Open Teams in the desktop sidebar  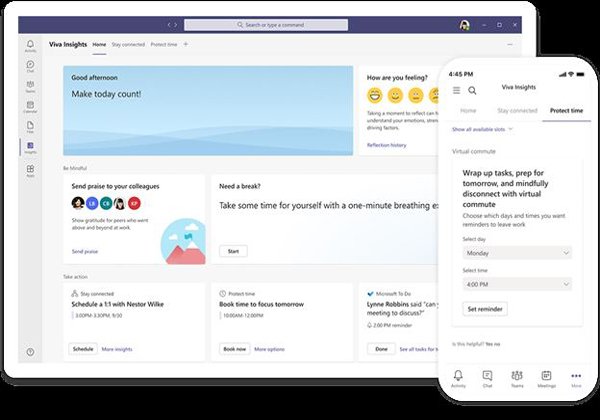pos(30,86)
